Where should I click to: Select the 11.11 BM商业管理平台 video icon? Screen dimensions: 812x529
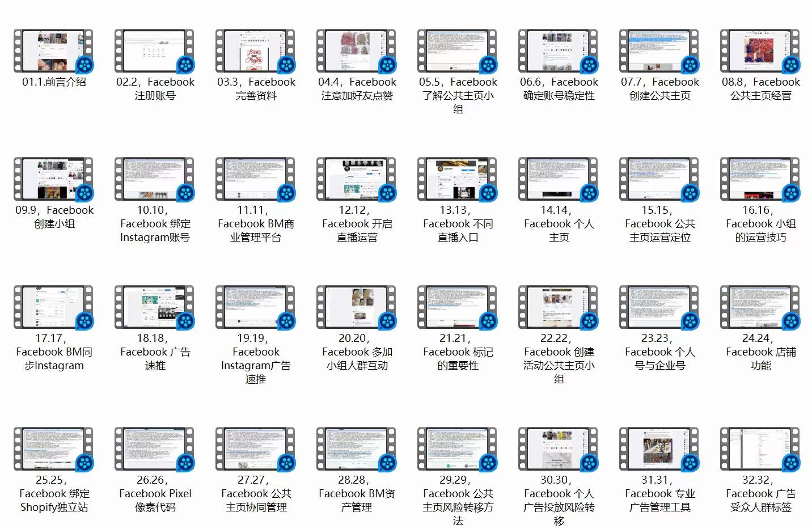pos(256,179)
